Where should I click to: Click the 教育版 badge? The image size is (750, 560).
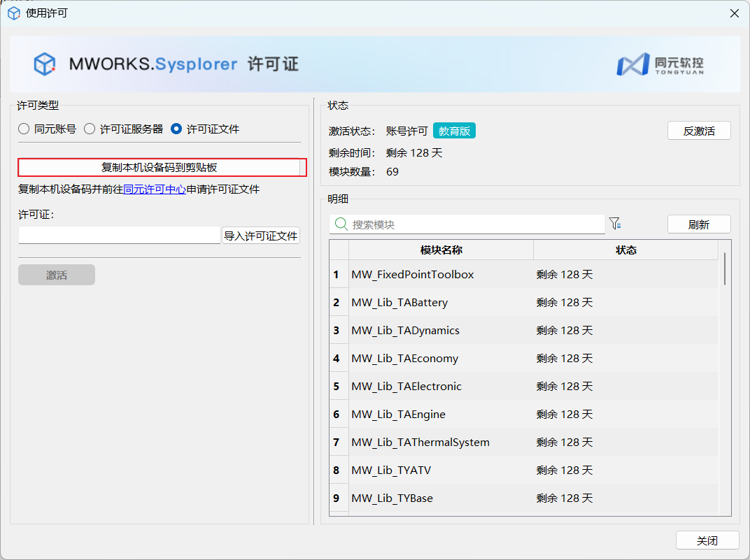(454, 131)
